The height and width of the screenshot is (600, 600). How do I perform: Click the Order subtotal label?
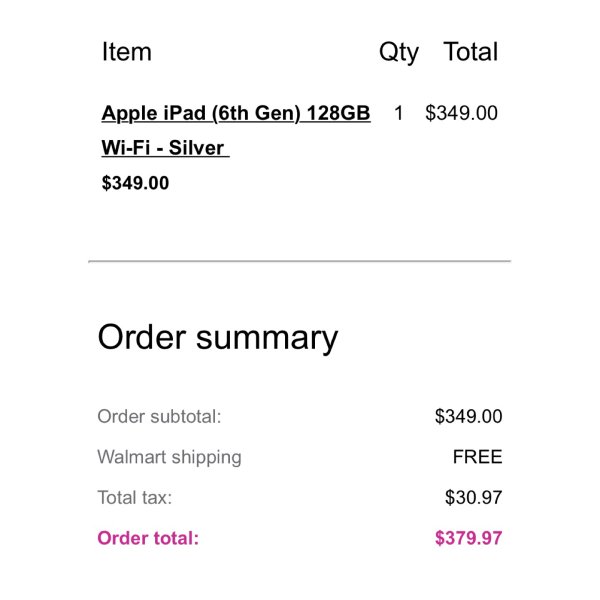(159, 416)
